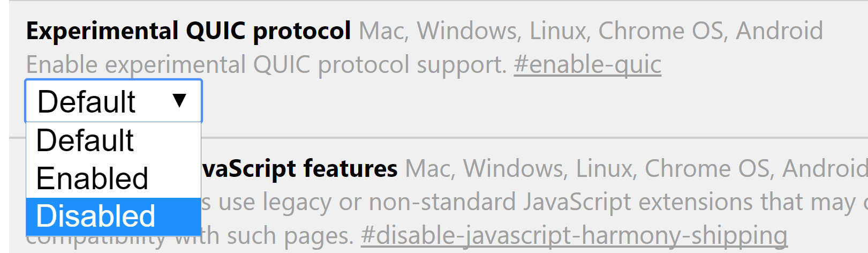Click 'Linux' in the QUIC platform list
Viewport: 868px width, 253px height.
coord(560,31)
